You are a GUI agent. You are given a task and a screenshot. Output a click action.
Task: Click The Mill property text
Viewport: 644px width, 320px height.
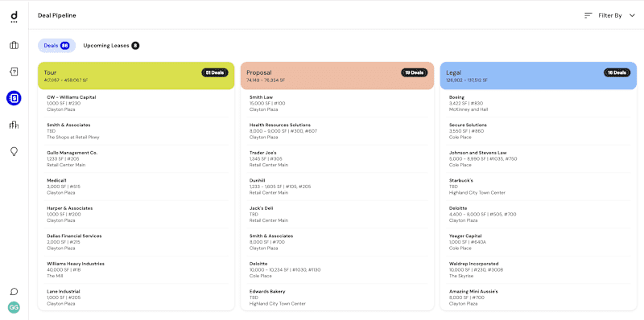tap(54, 276)
